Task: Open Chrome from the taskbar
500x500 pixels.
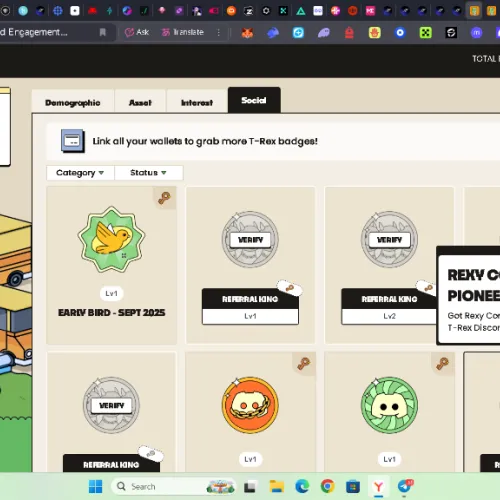Action: [x=327, y=486]
